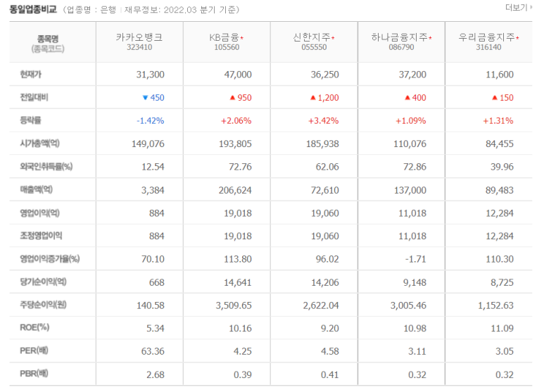Screen dimensions: 544x392
Task: Select the 전일대비 row label
Action: pos(34,97)
